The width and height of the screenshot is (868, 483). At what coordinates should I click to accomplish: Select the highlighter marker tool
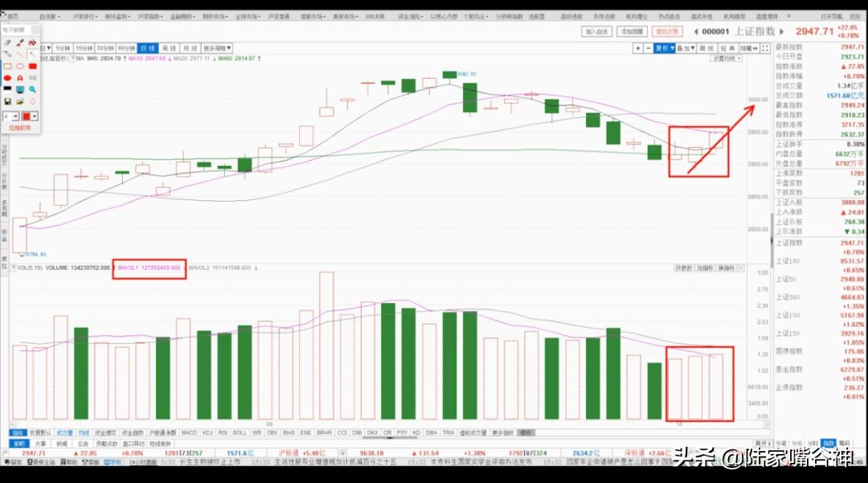[x=7, y=54]
